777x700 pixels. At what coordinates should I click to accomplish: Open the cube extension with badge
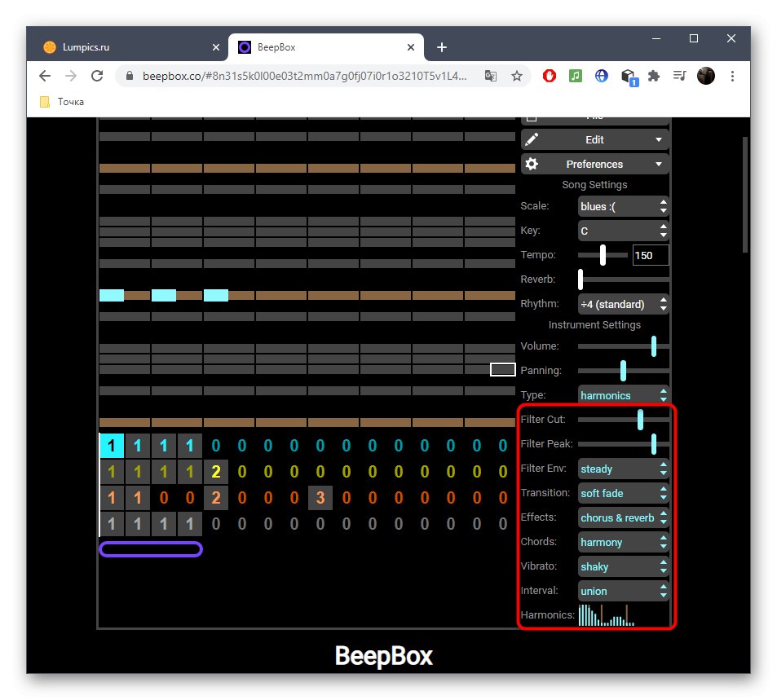629,77
